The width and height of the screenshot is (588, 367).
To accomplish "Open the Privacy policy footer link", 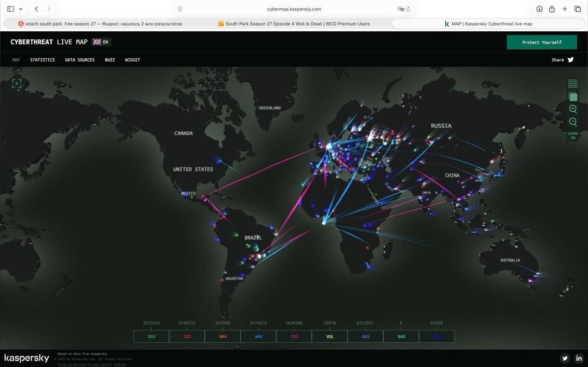I will coord(99,365).
